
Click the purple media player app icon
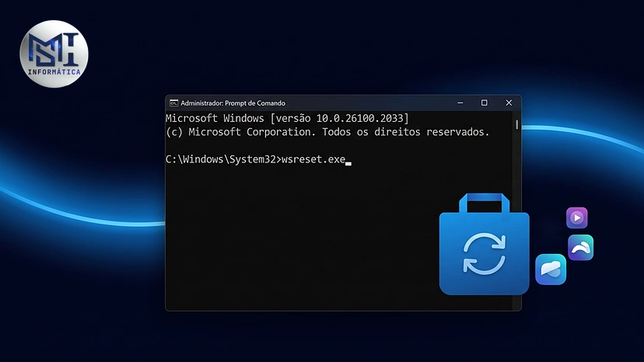(x=576, y=218)
